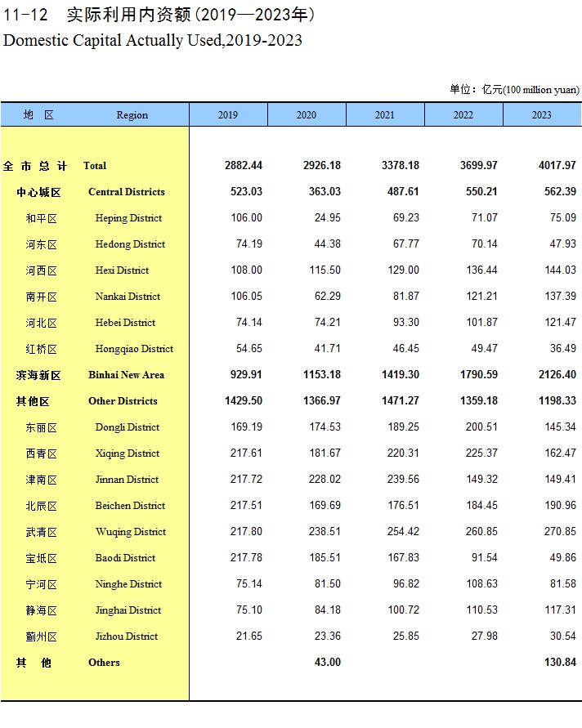The height and width of the screenshot is (728, 582).
Task: Select the Jinghai District label
Action: [128, 610]
